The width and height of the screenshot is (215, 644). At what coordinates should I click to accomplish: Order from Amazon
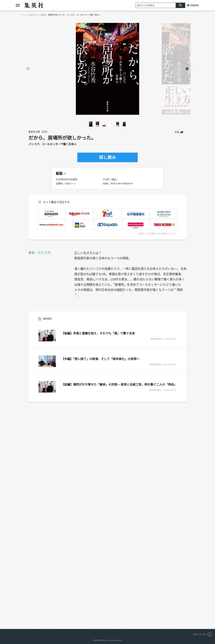tap(51, 213)
